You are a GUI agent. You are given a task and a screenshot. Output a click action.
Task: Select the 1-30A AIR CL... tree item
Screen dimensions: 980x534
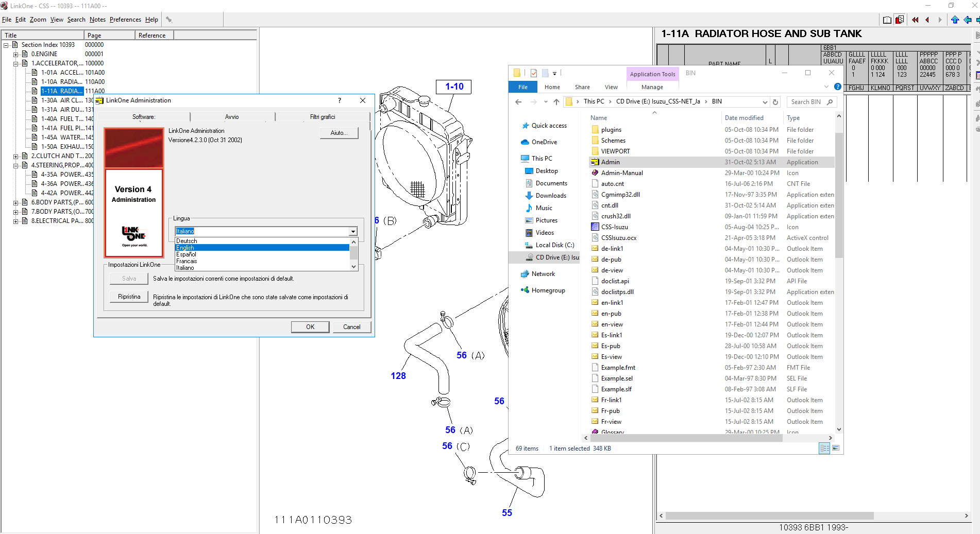(x=62, y=100)
